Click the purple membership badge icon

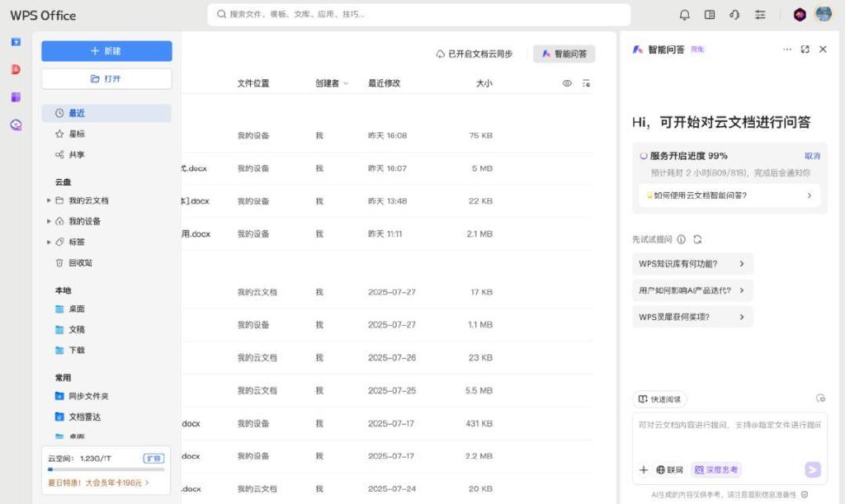click(800, 15)
